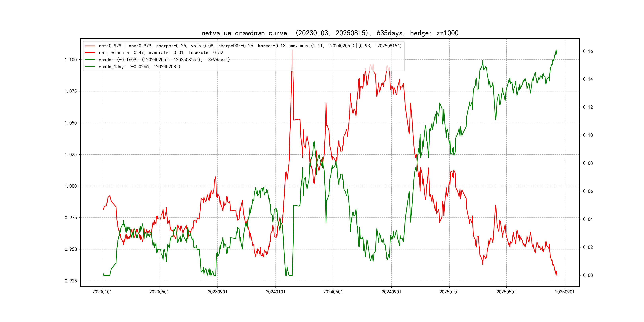Click the x-axis date label 20250101
Screen dimensions: 644x322
click(x=449, y=292)
